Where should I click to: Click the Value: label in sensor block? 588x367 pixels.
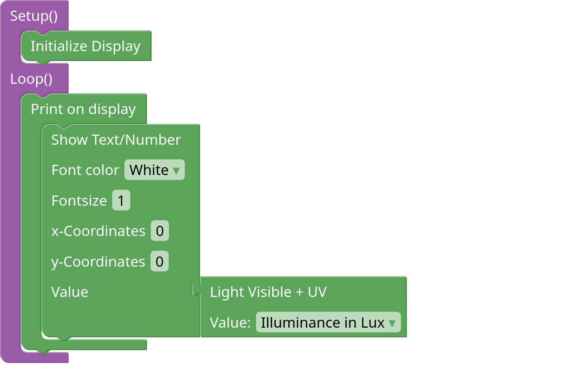click(230, 323)
